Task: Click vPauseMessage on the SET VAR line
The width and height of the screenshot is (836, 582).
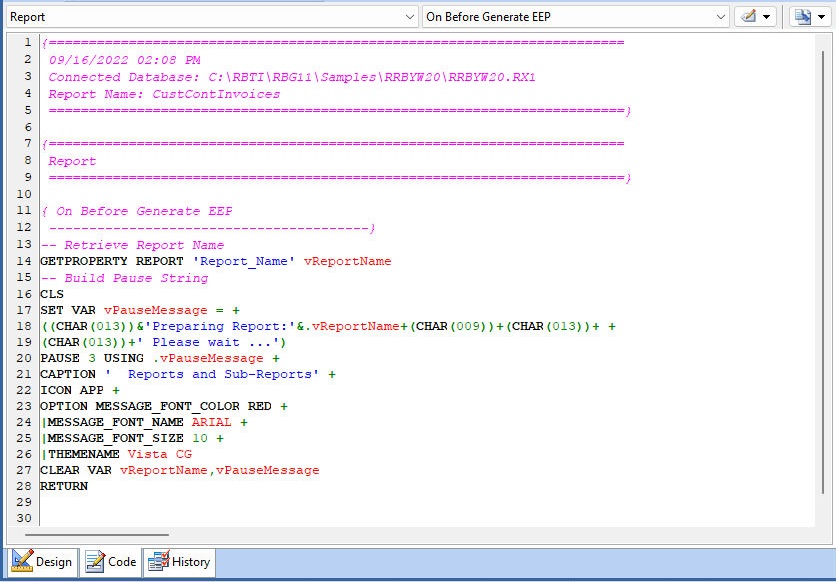Action: tap(156, 310)
